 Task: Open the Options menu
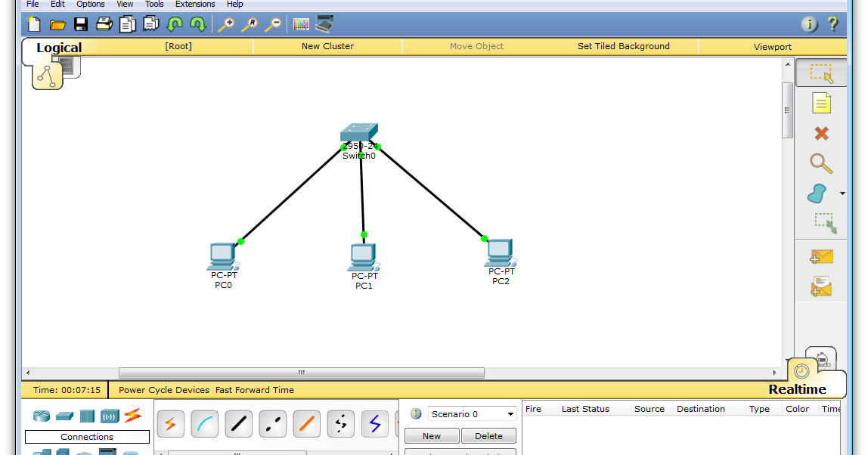[90, 4]
